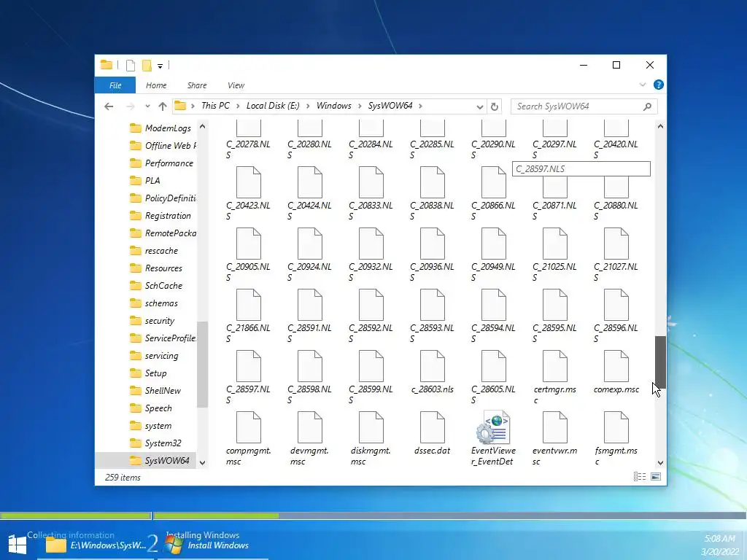Select the c_28603.nls file
The height and width of the screenshot is (560, 747).
[432, 373]
